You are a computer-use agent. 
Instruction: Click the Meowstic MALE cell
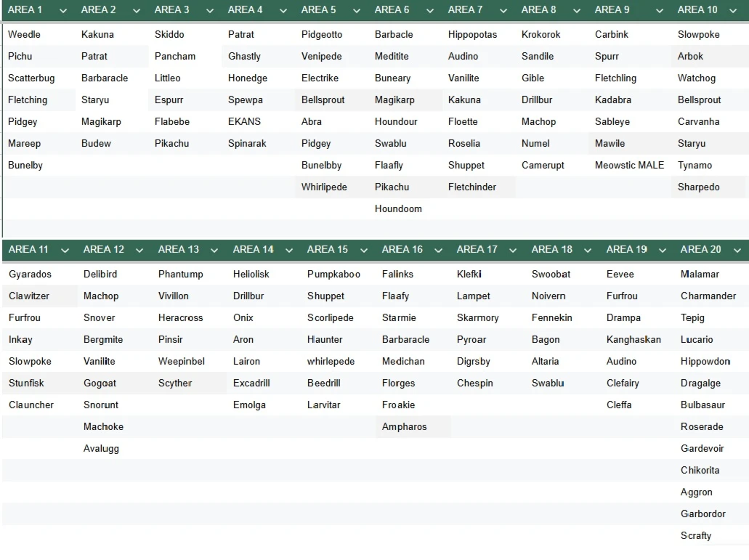pos(629,166)
